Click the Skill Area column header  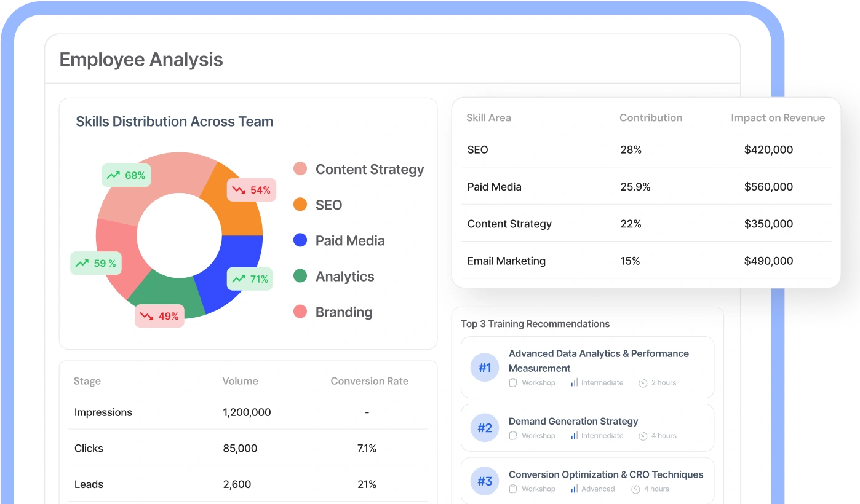tap(488, 117)
